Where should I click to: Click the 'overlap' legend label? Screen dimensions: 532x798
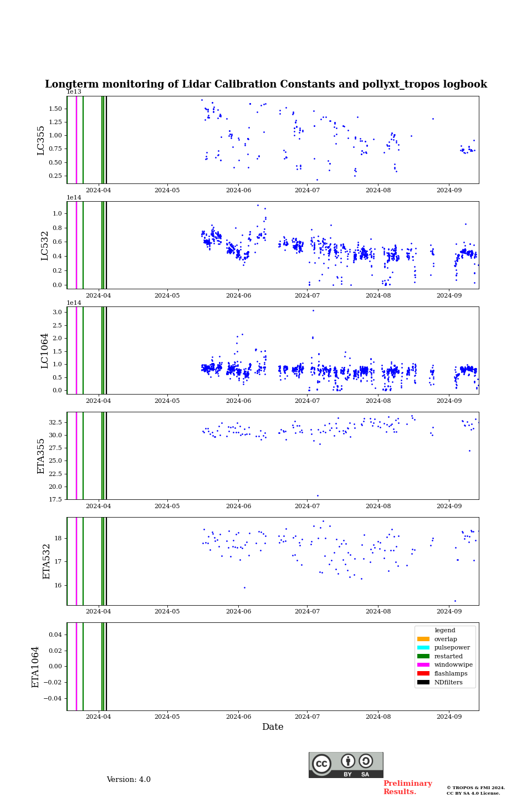pos(446,639)
